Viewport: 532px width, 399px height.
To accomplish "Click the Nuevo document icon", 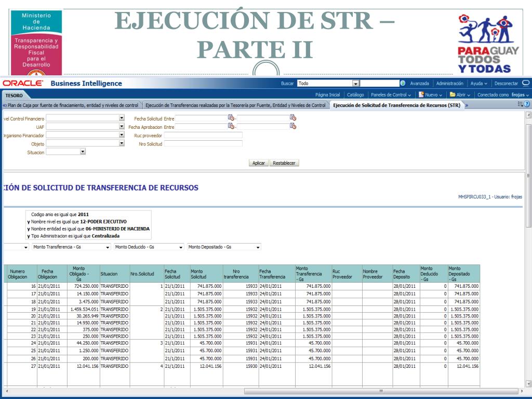I will 421,95.
